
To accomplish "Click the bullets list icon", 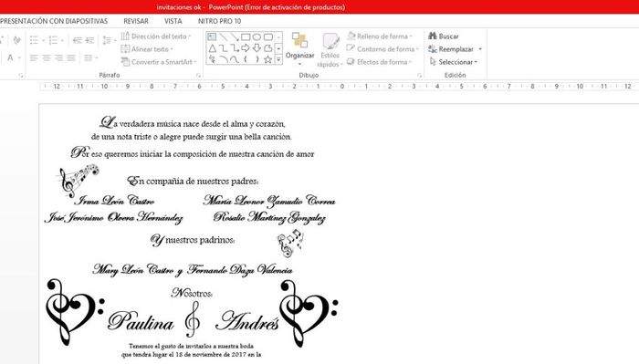I will pyautogui.click(x=34, y=40).
